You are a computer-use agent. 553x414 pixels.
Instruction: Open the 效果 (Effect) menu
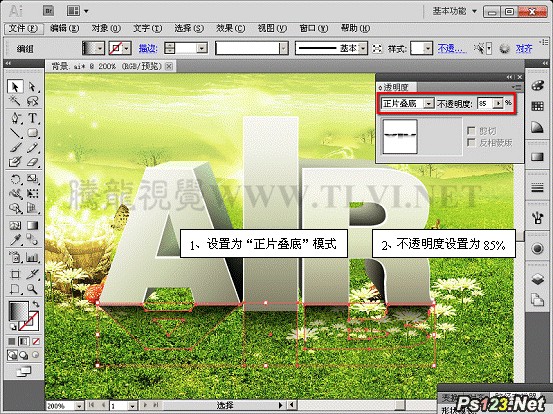(x=231, y=28)
